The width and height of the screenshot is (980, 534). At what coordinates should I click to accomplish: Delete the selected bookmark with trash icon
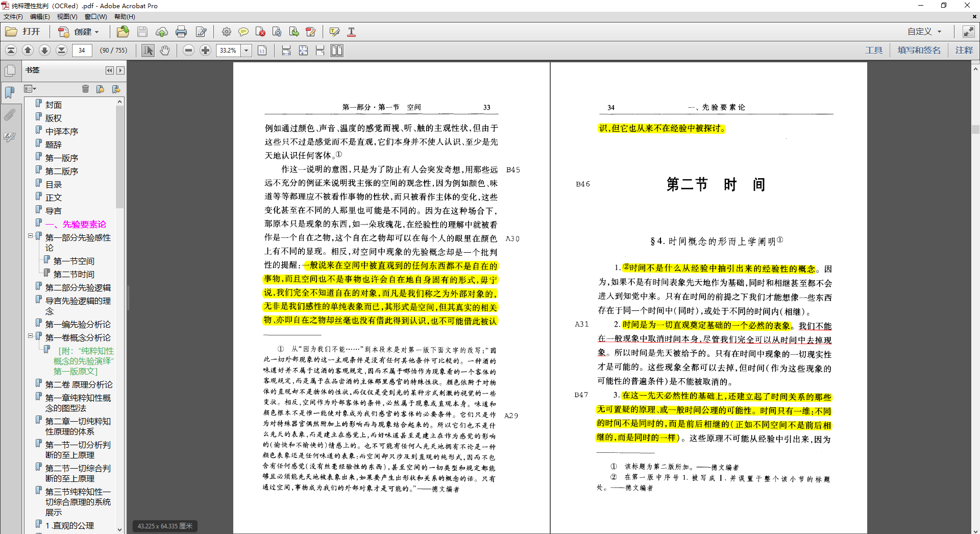coord(85,89)
